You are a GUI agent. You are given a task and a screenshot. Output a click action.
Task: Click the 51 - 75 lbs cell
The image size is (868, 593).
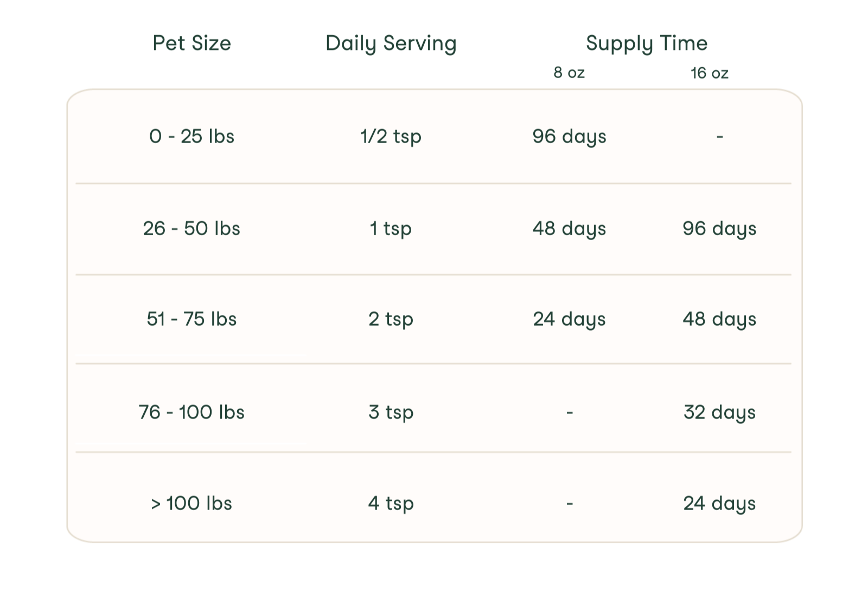pyautogui.click(x=192, y=319)
